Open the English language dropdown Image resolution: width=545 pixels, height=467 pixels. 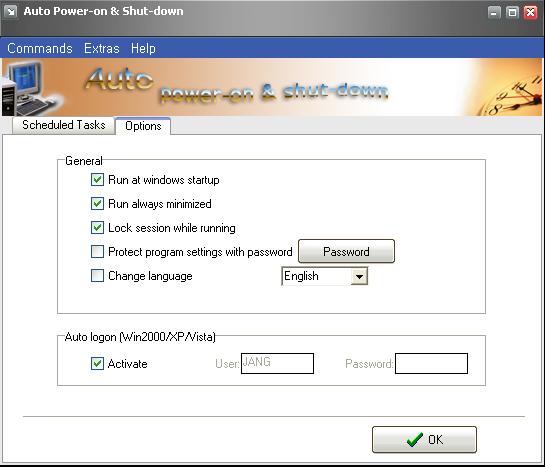[x=324, y=276]
